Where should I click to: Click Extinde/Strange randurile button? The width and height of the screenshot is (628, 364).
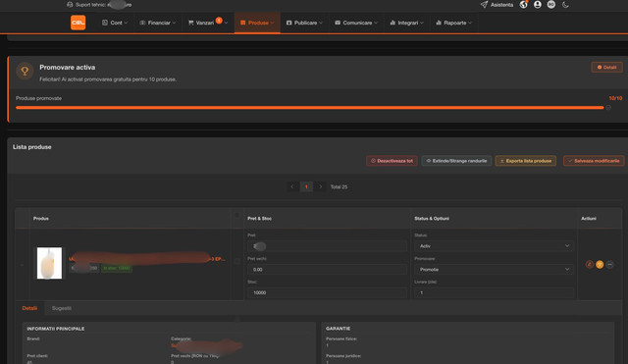click(x=456, y=161)
